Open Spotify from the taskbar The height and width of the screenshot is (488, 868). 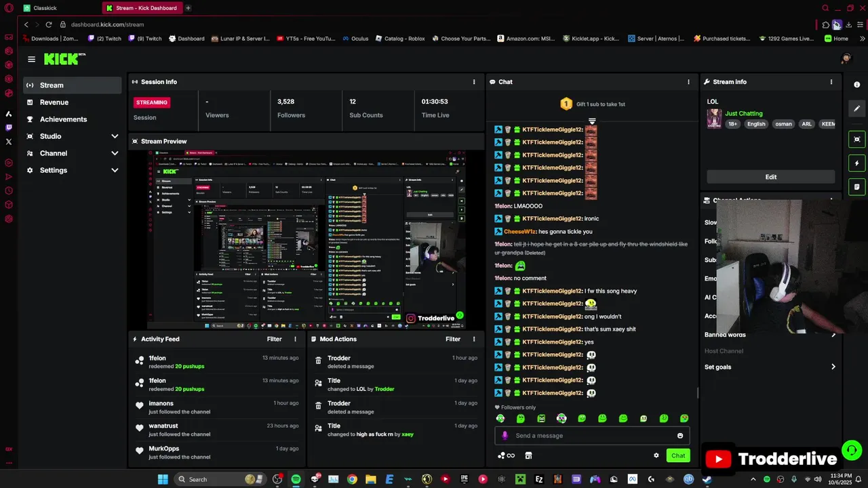(x=296, y=479)
